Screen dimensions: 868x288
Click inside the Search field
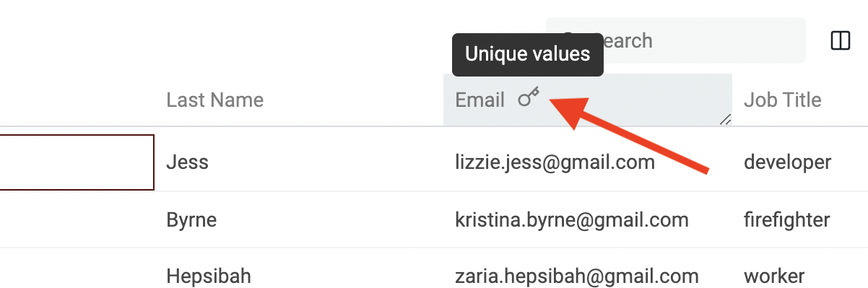[675, 40]
